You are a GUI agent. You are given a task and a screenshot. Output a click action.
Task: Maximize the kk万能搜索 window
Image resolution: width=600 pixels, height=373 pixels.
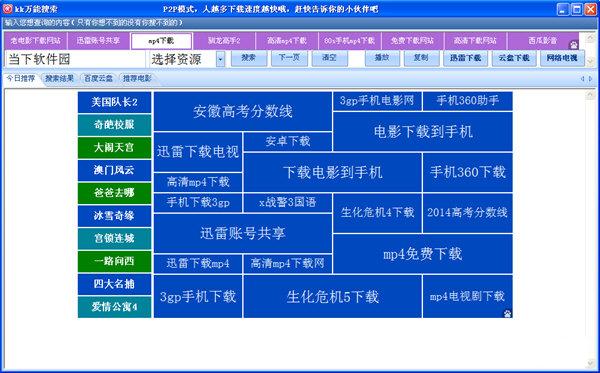577,9
